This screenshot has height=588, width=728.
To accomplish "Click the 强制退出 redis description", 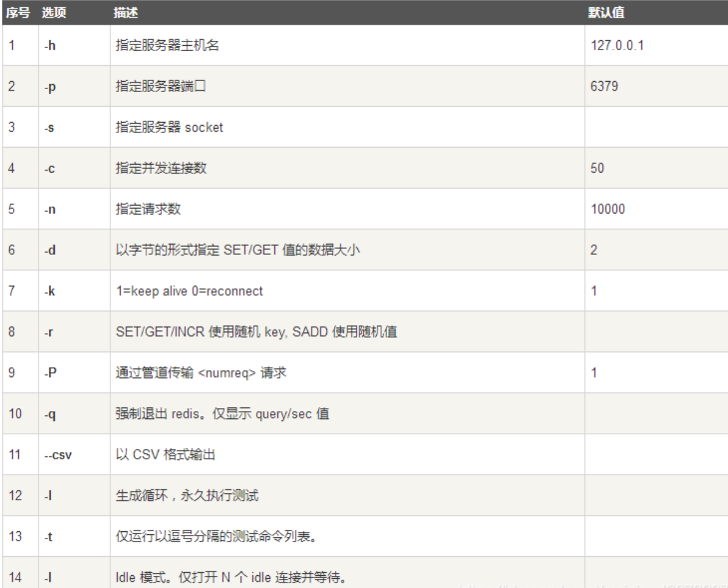I will point(223,414).
